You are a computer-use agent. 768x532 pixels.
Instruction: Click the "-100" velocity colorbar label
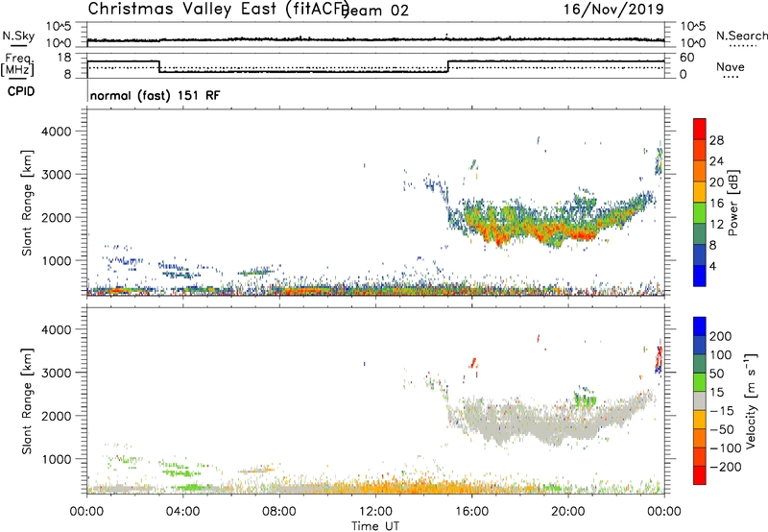[x=726, y=448]
